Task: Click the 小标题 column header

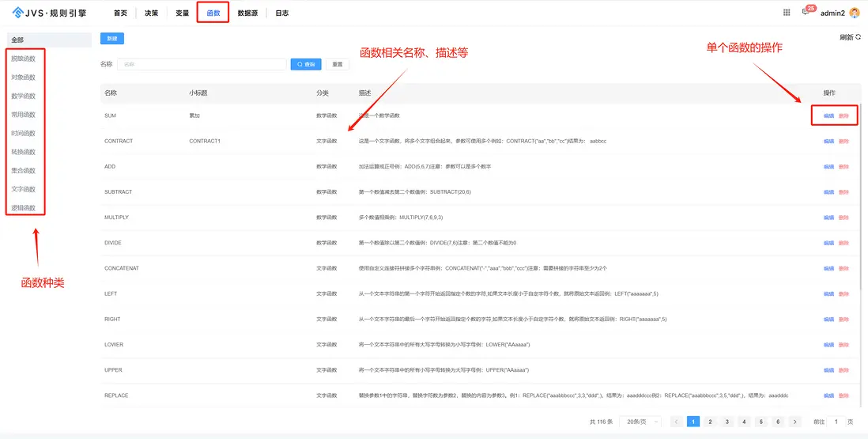Action: (x=198, y=93)
